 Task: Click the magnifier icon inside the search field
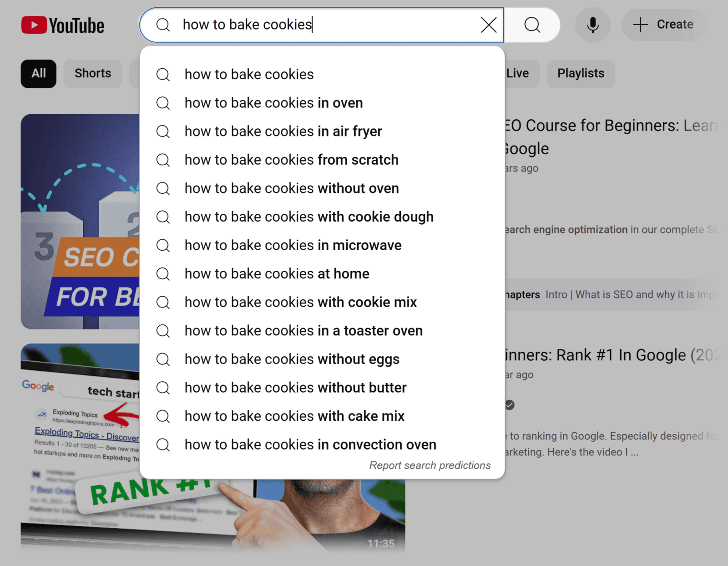[162, 25]
